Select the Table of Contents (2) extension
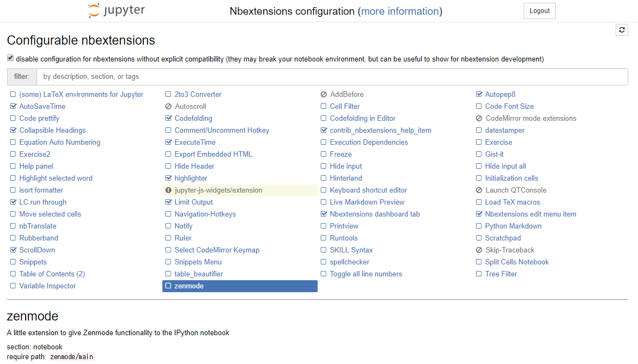The height and width of the screenshot is (364, 638). click(x=52, y=274)
